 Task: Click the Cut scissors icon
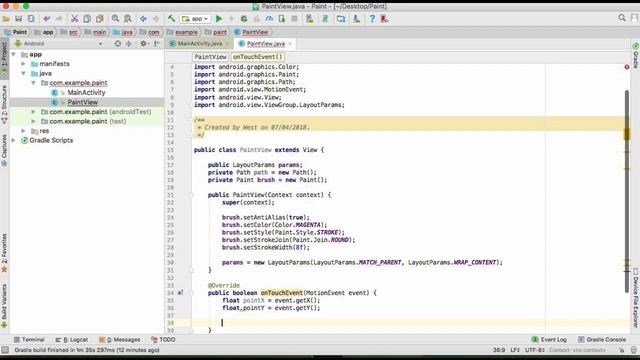tap(74, 19)
